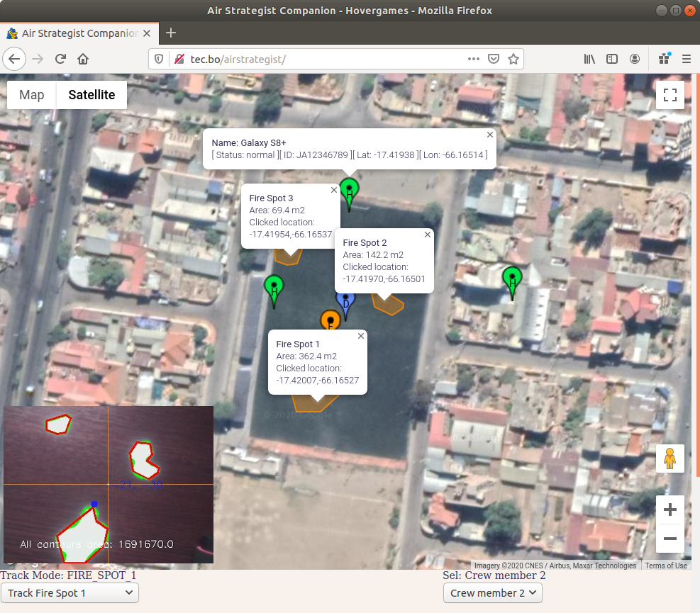This screenshot has height=613, width=700.
Task: Open Street View pegman control
Action: 670,459
